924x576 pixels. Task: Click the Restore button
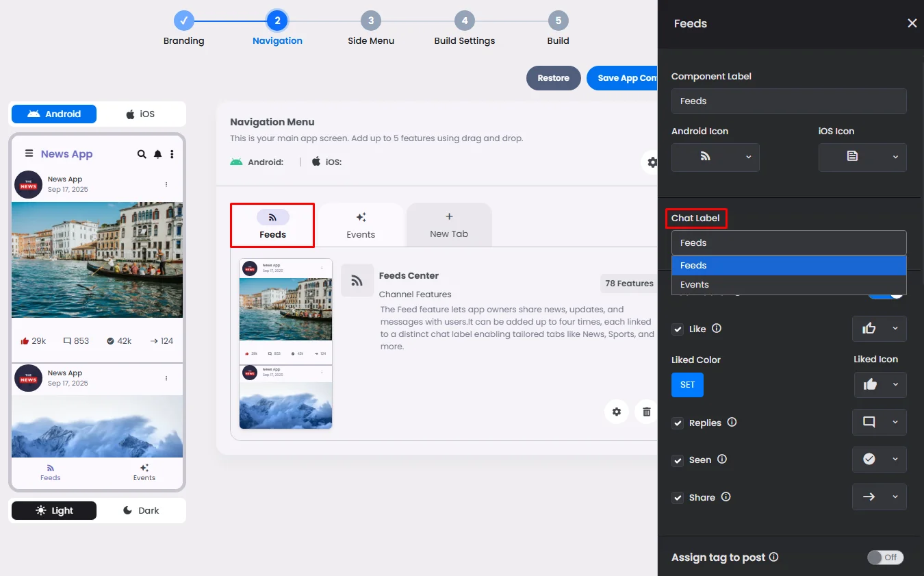(x=553, y=78)
